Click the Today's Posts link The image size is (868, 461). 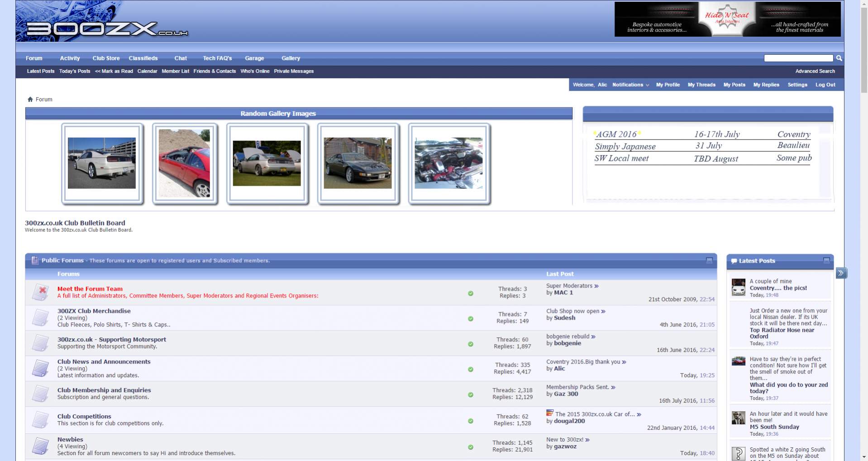click(75, 71)
